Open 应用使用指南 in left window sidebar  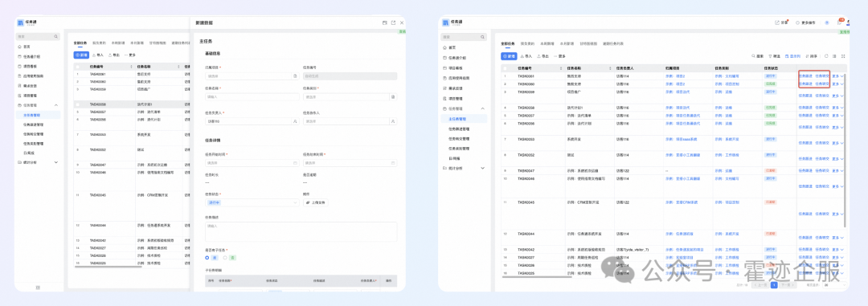tap(33, 75)
